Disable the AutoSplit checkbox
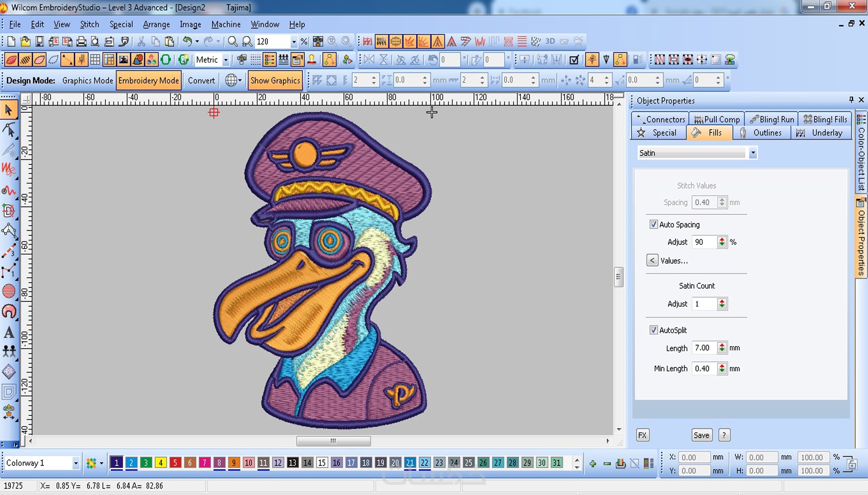The image size is (868, 495). click(654, 330)
